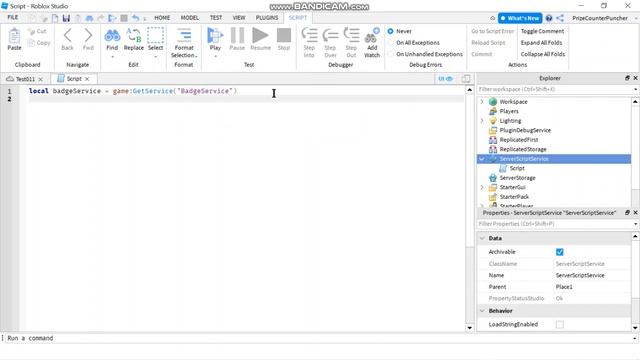Select the Script item under ServerScriptService
Image resolution: width=640 pixels, height=360 pixels.
[517, 168]
